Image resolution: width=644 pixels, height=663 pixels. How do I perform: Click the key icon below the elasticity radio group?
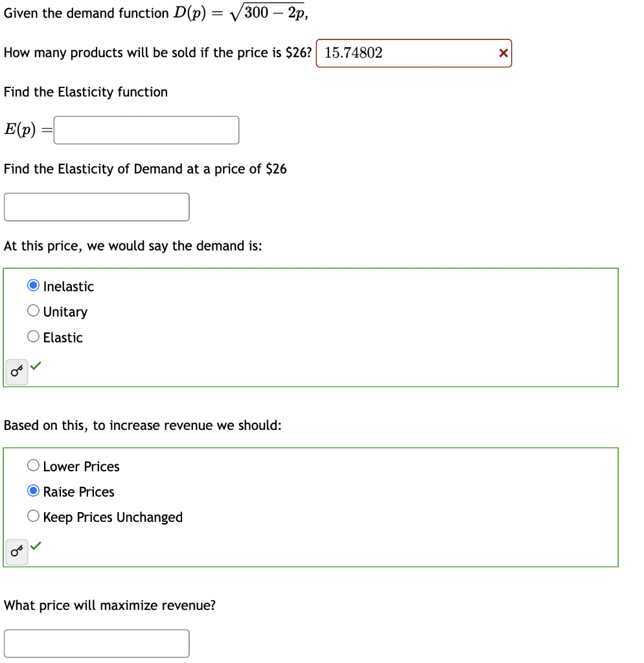tap(16, 372)
